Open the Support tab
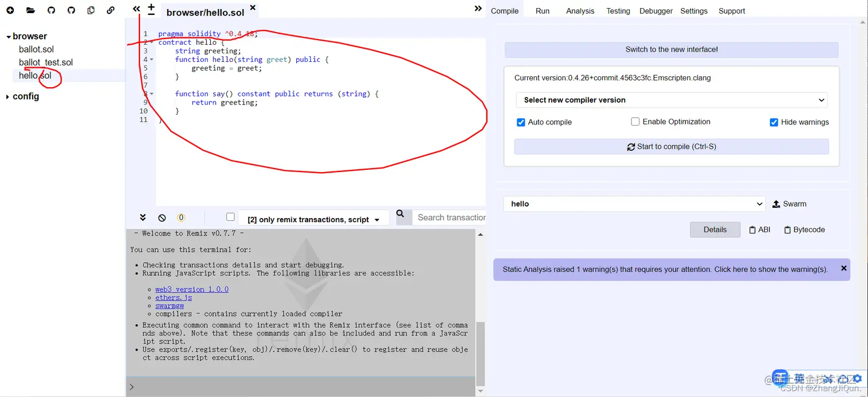The image size is (868, 397). tap(732, 11)
